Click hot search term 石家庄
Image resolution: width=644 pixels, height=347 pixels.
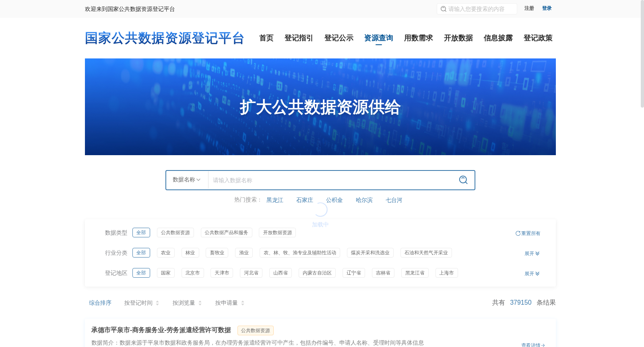[x=305, y=200]
